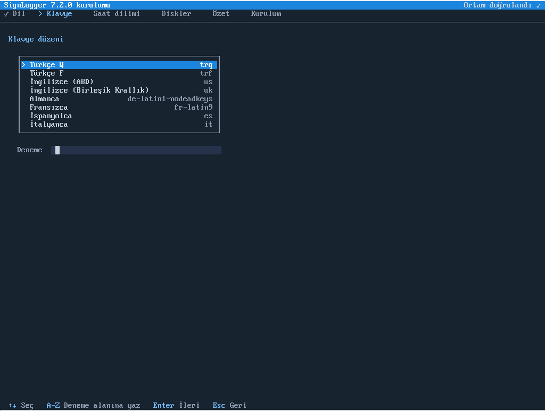This screenshot has width=545, height=411.
Task: Click the Ortam doğrulandı status text
Action: pos(502,5)
